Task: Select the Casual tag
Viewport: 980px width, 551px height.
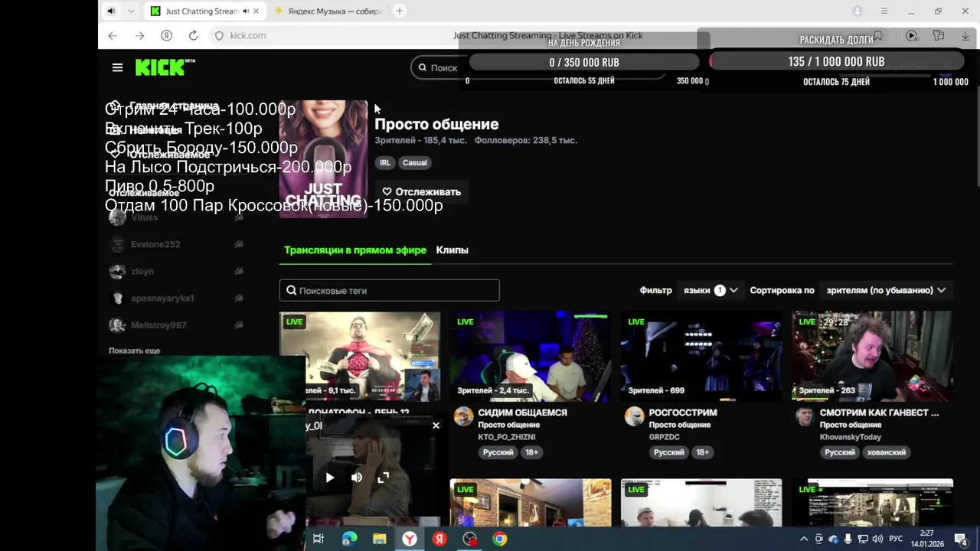Action: [x=414, y=162]
